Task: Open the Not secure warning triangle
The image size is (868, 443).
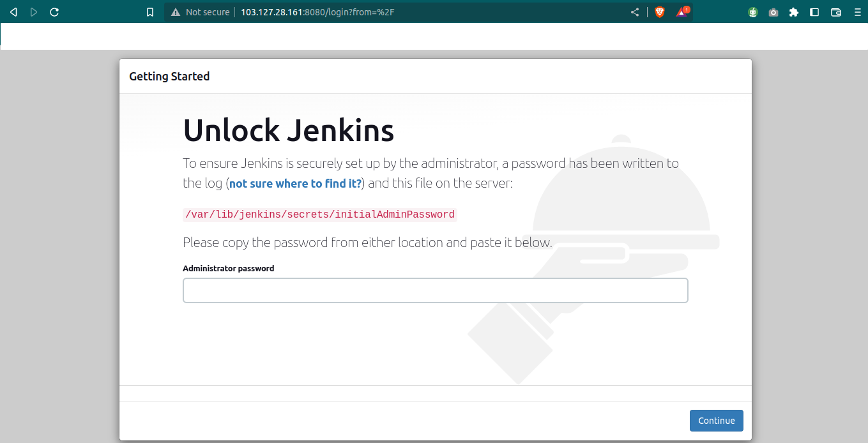Action: (x=176, y=12)
